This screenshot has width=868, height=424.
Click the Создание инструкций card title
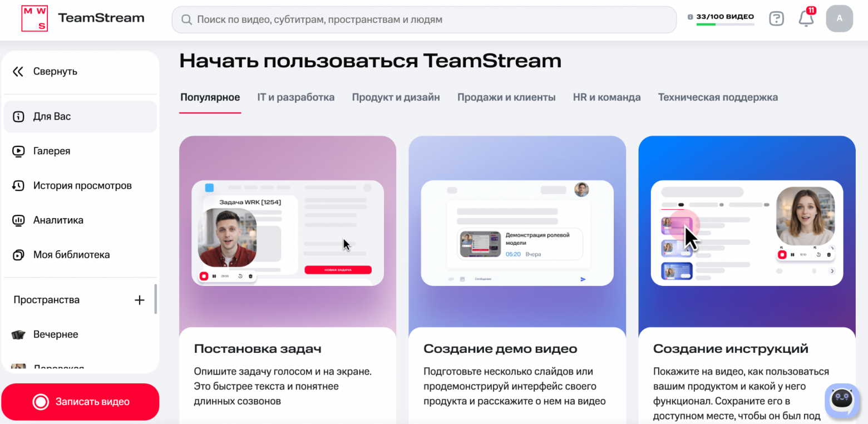(731, 349)
